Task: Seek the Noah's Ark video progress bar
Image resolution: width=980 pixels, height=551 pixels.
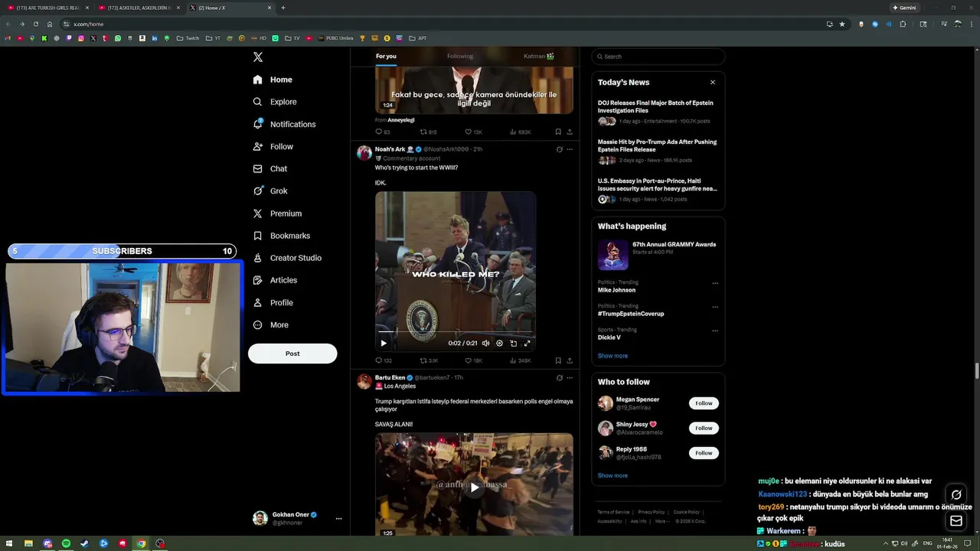Action: click(456, 332)
